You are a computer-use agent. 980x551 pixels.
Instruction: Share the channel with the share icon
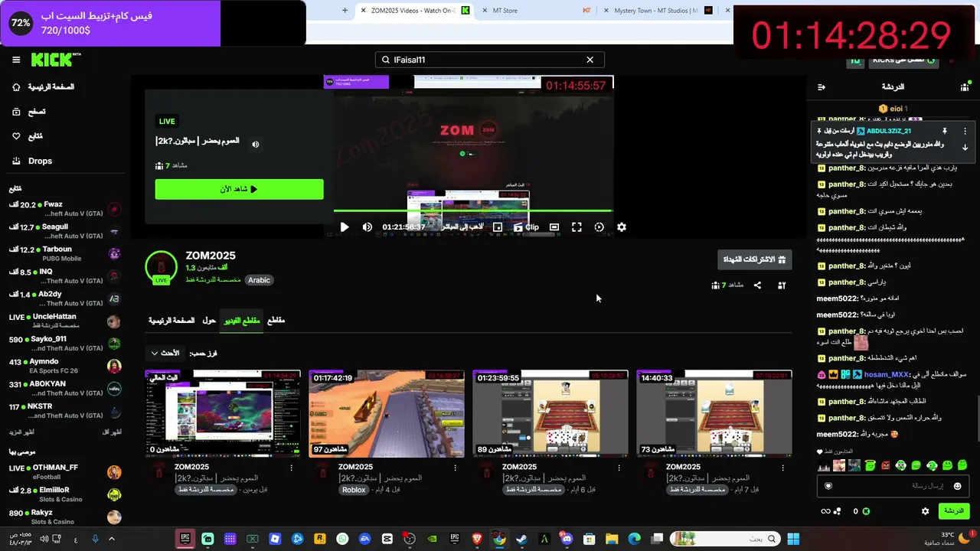757,285
